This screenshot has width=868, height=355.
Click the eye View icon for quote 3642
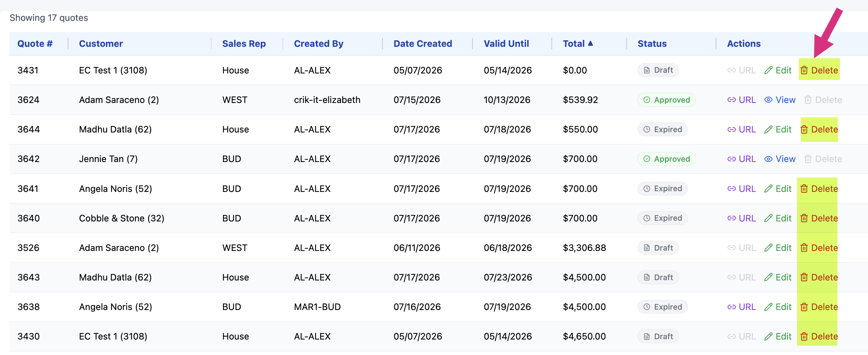(768, 159)
